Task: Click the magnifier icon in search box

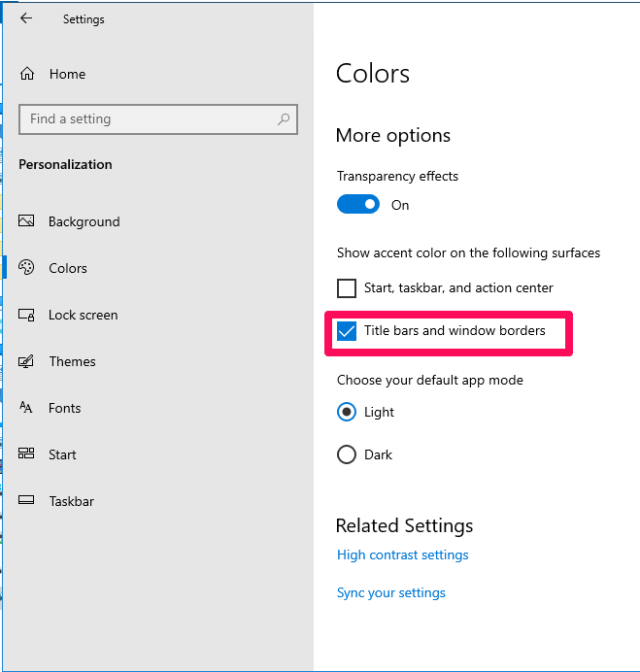Action: click(284, 119)
